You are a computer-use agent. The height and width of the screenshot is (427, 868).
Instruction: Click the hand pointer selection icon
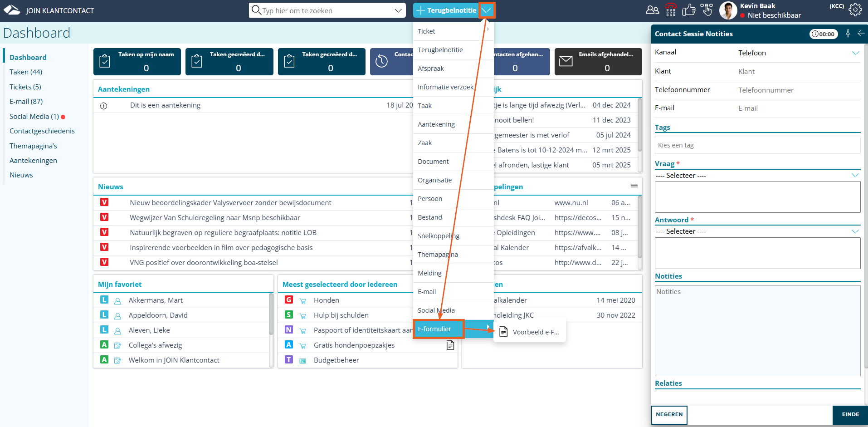pyautogui.click(x=707, y=10)
